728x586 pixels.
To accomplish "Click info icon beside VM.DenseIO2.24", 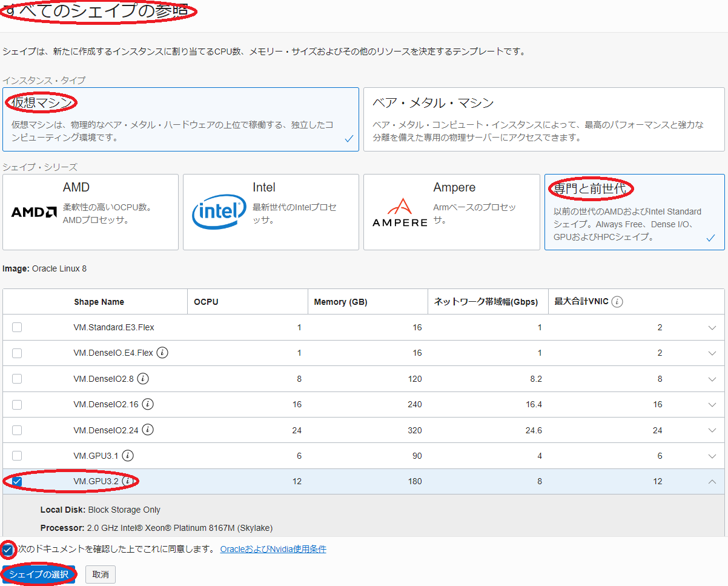I will tap(148, 430).
